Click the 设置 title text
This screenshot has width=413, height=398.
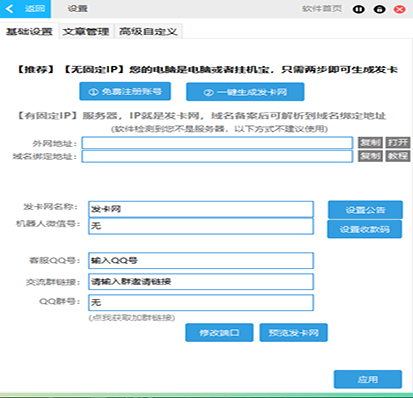tap(78, 9)
